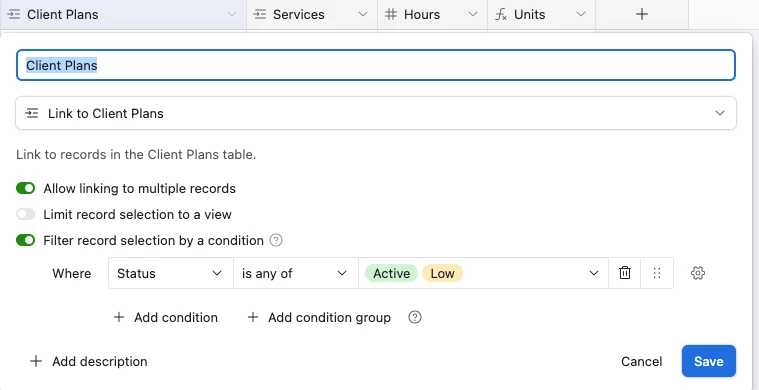Screen dimensions: 759x390
Task: Open condition settings gear icon
Action: pos(698,273)
